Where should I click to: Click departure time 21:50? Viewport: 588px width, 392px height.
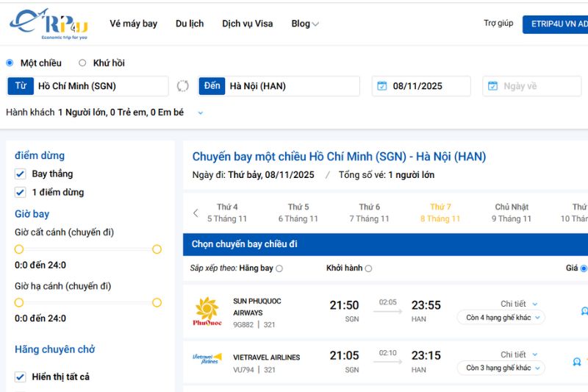pyautogui.click(x=344, y=305)
